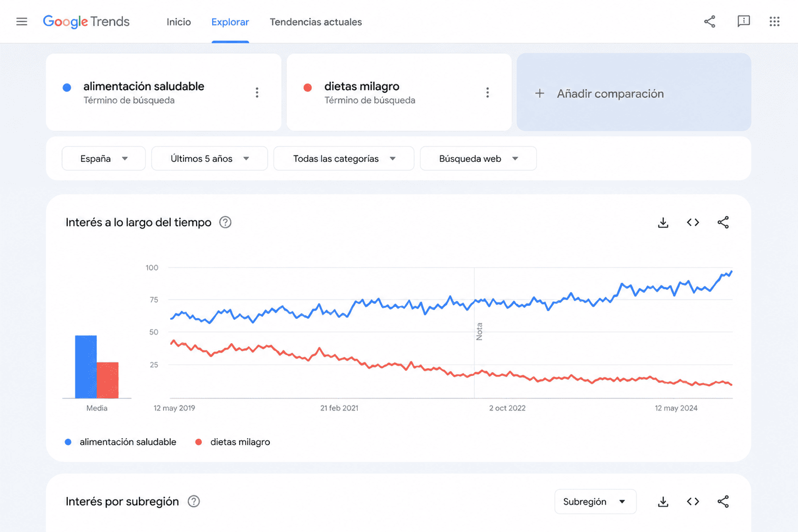This screenshot has width=798, height=532.
Task: Open options menu for alimentación saludable
Action: click(x=257, y=92)
